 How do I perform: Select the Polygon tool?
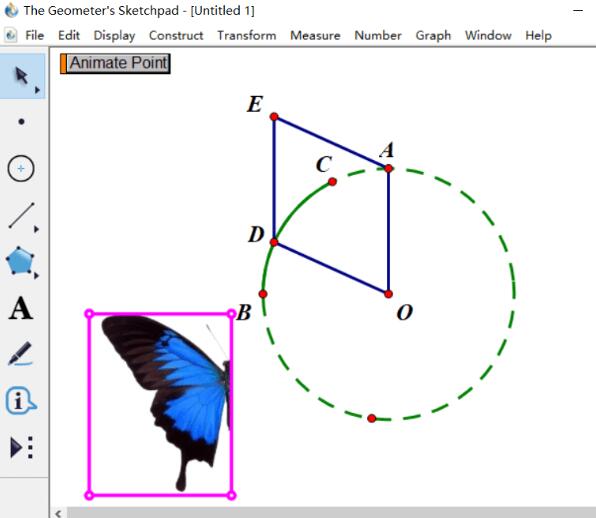pos(20,261)
